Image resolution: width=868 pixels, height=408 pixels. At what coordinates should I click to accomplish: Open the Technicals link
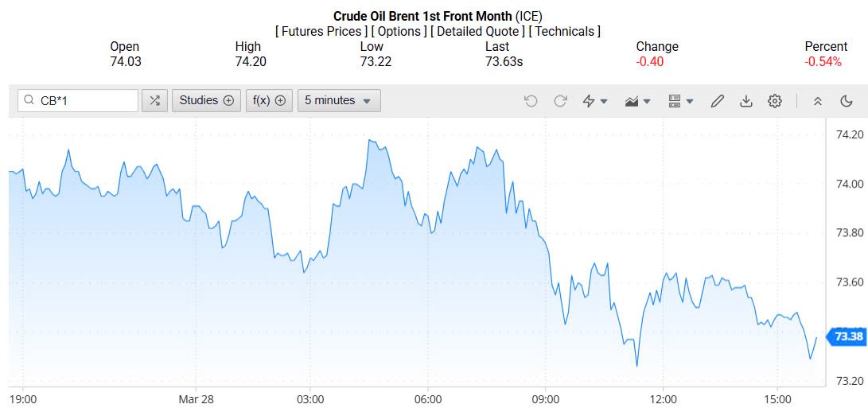(x=564, y=31)
